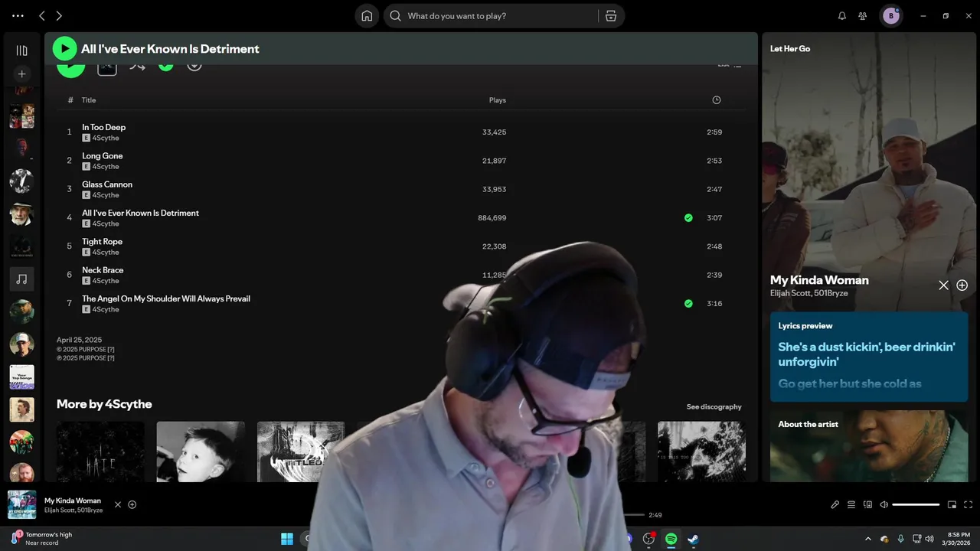This screenshot has width=980, height=551.
Task: Open the Queue icon
Action: coord(851,504)
